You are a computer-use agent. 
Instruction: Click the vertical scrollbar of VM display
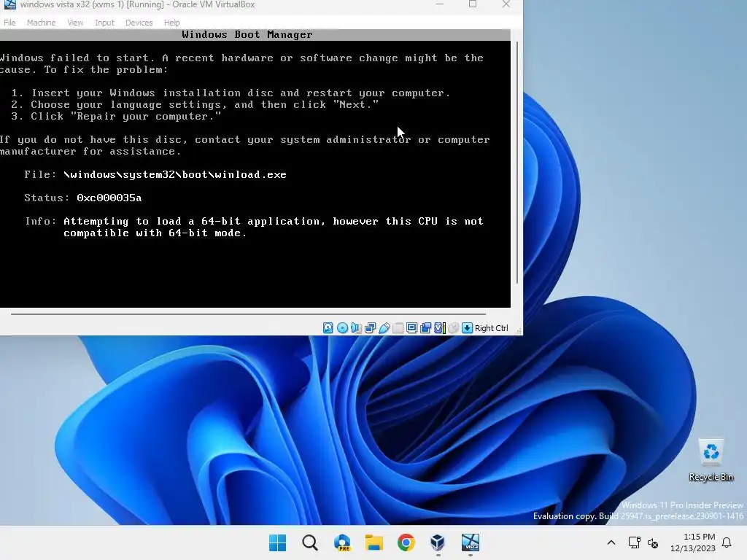click(517, 163)
